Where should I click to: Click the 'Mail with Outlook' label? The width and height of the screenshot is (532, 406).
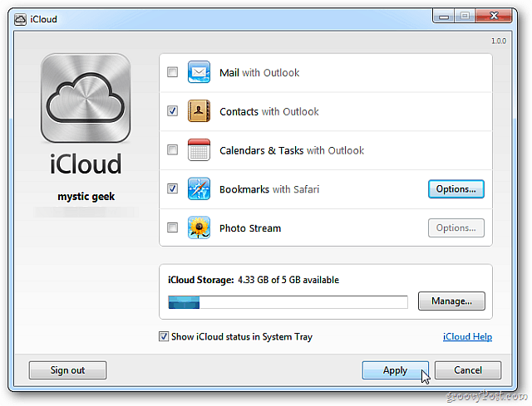(259, 73)
